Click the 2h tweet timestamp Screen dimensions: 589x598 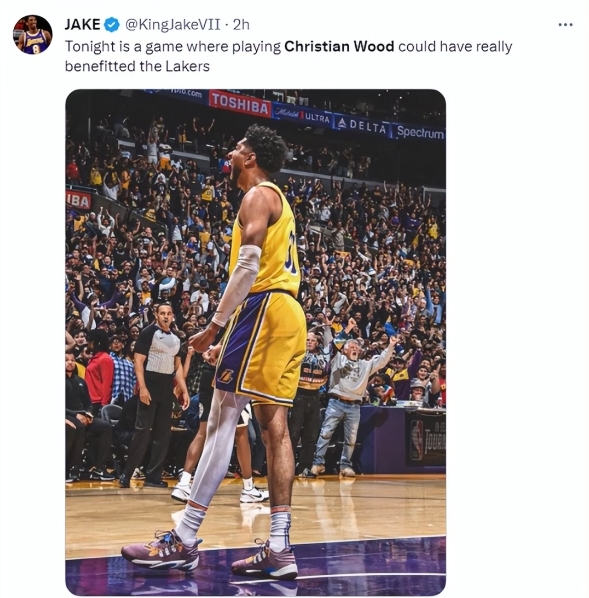pos(241,25)
